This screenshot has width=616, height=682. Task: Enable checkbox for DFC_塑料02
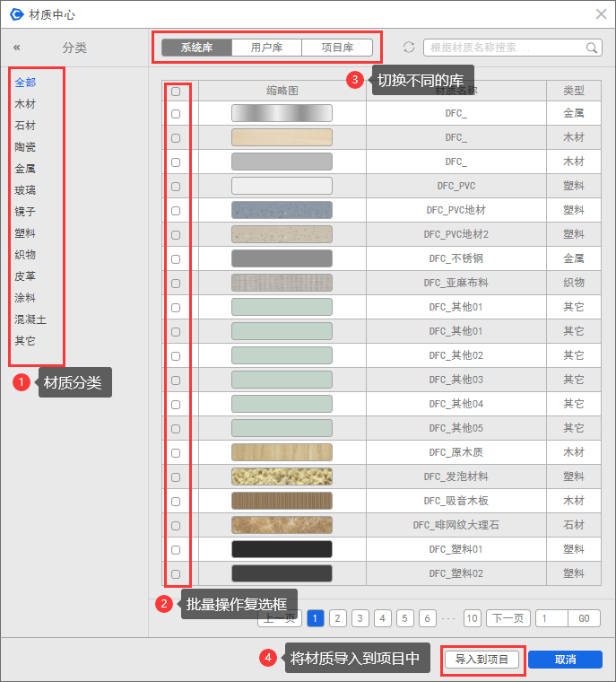coord(176,574)
